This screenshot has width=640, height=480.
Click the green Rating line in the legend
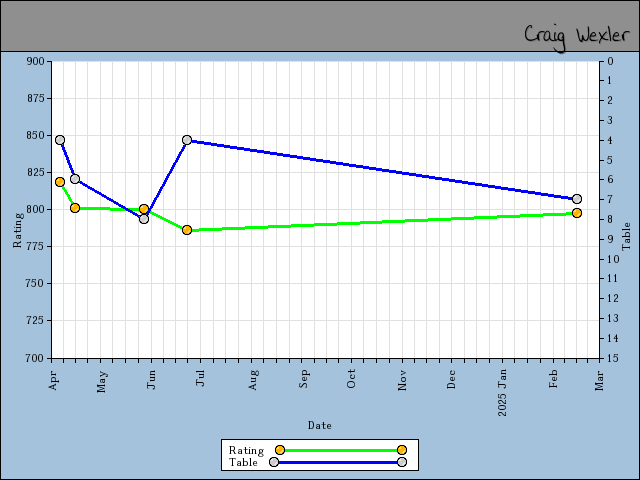click(x=340, y=450)
